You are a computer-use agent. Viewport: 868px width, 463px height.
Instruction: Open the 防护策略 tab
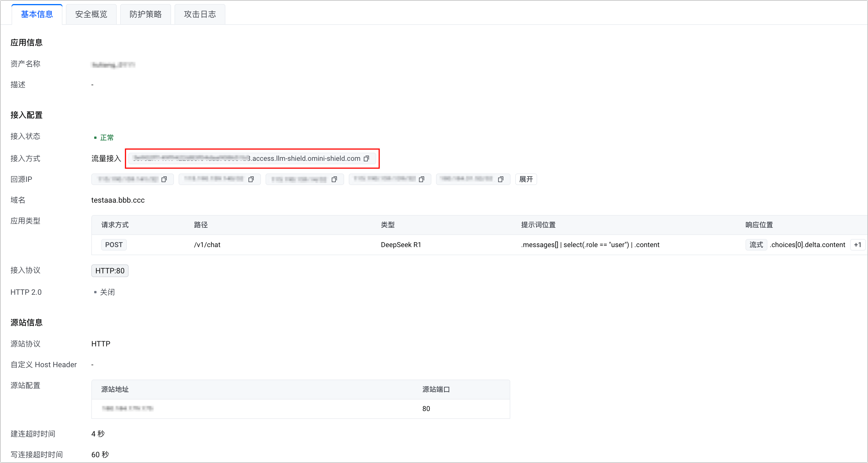(x=146, y=14)
